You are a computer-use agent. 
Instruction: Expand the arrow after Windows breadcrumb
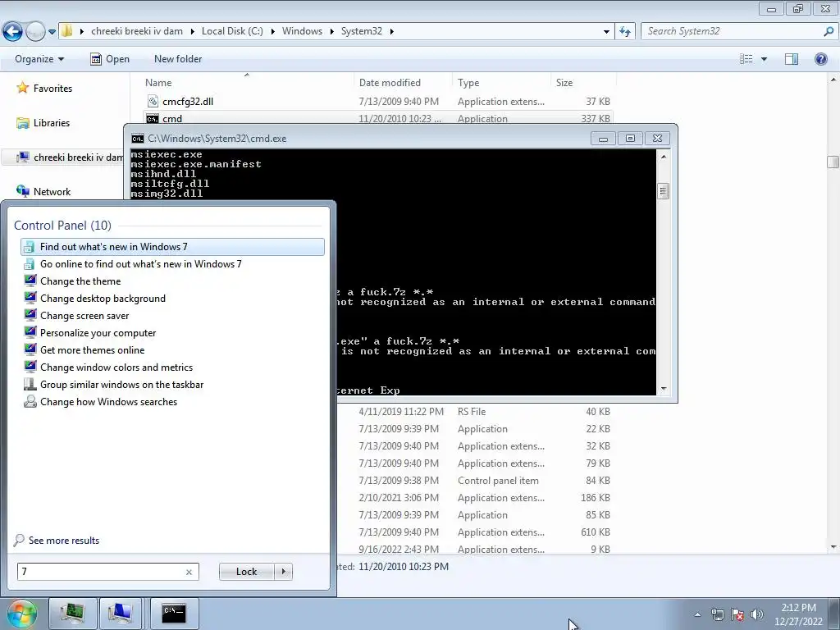(331, 32)
